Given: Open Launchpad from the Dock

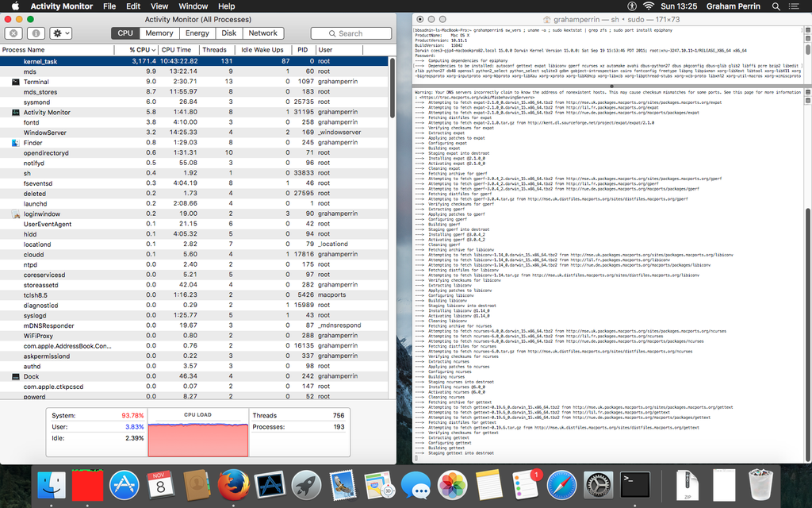Looking at the screenshot, I should tap(306, 486).
